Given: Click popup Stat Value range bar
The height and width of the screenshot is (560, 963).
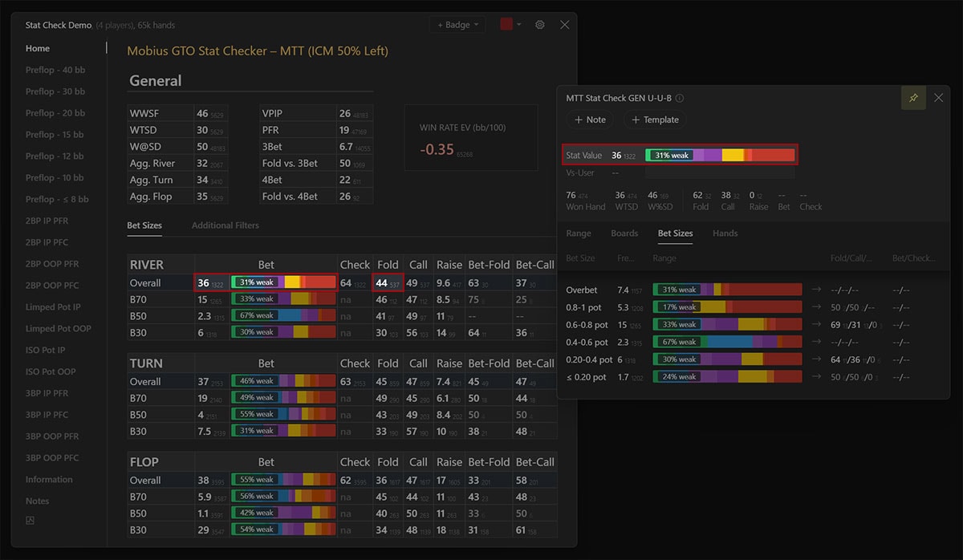Looking at the screenshot, I should pos(720,156).
